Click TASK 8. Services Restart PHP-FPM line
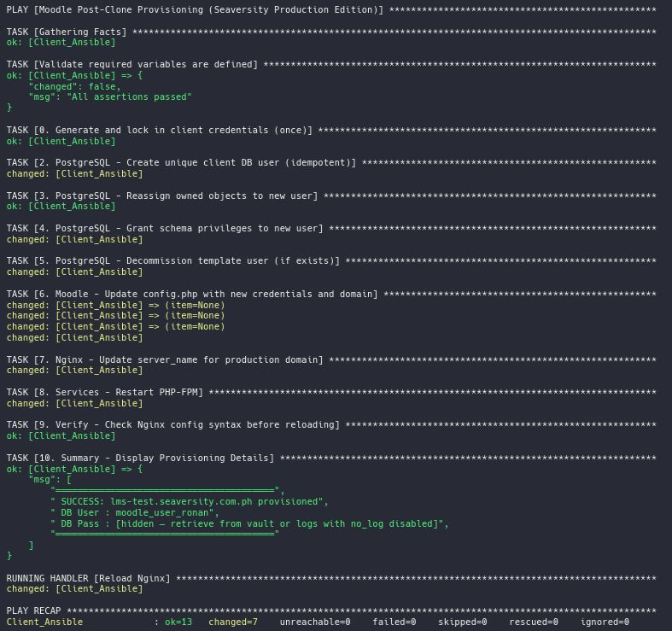Viewport: 672px width, 631px height. click(330, 392)
